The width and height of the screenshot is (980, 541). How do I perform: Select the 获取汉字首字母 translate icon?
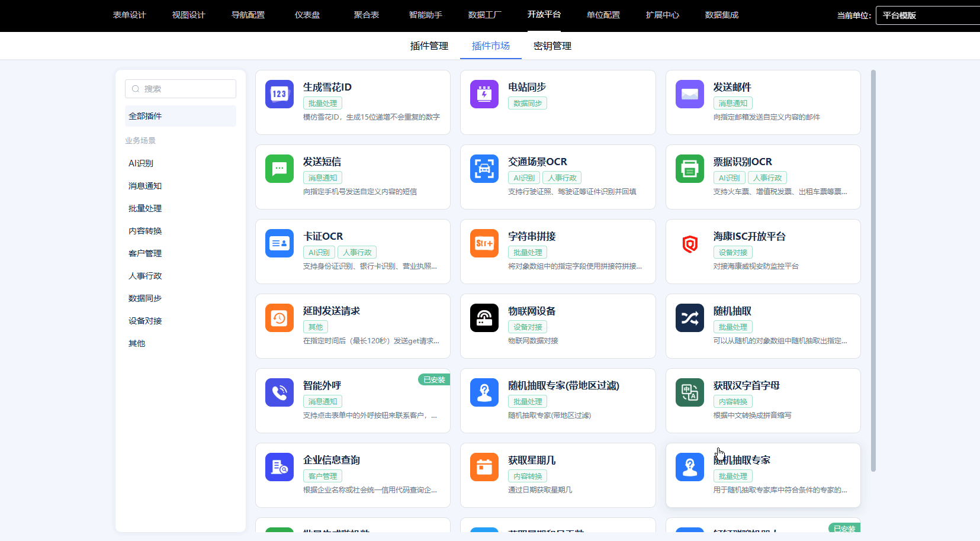(689, 392)
